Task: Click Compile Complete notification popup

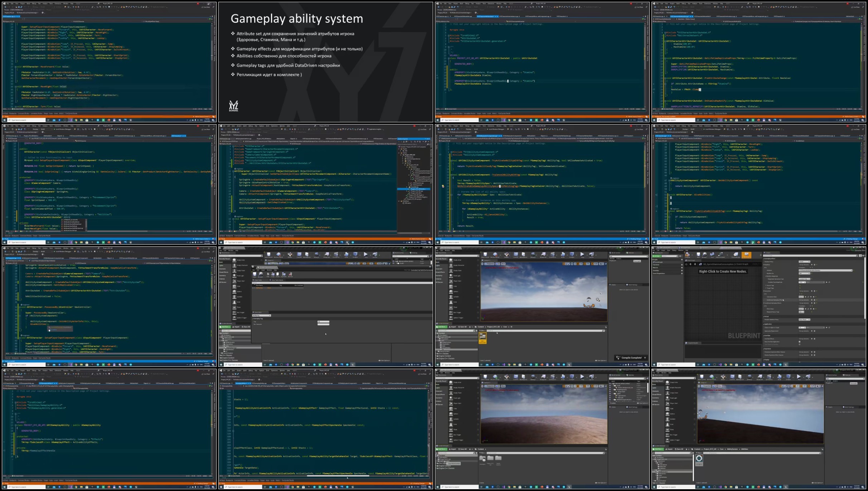Action: click(x=631, y=358)
